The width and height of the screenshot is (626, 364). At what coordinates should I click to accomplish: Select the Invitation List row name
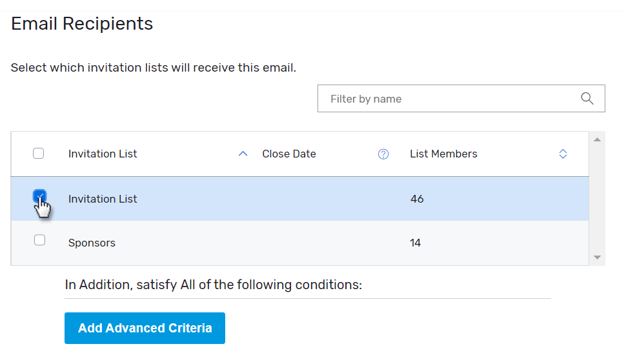pos(103,199)
